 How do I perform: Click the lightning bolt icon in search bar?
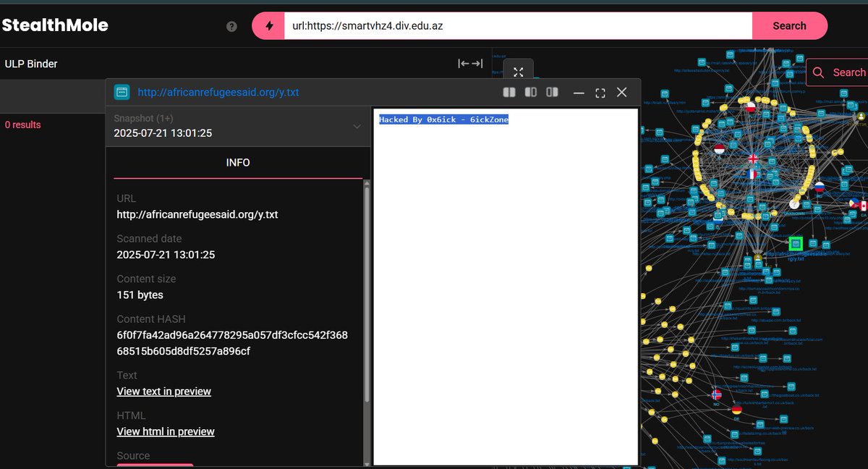tap(270, 26)
